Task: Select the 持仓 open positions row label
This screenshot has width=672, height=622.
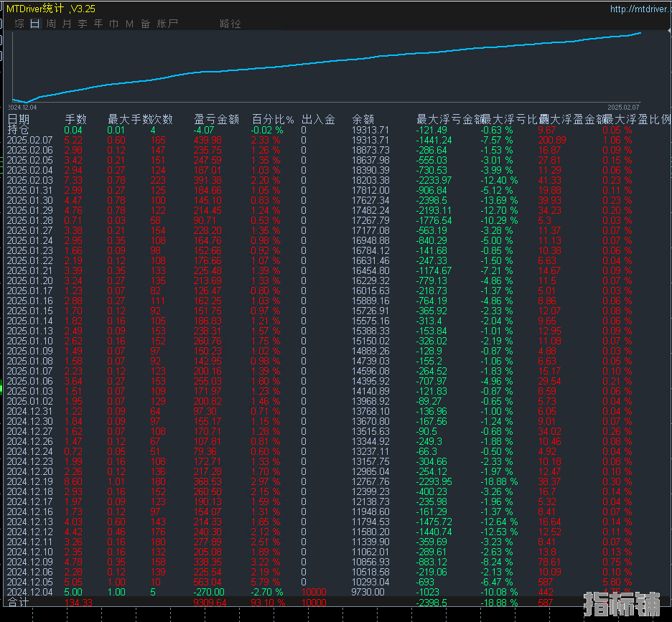Action: [x=19, y=130]
